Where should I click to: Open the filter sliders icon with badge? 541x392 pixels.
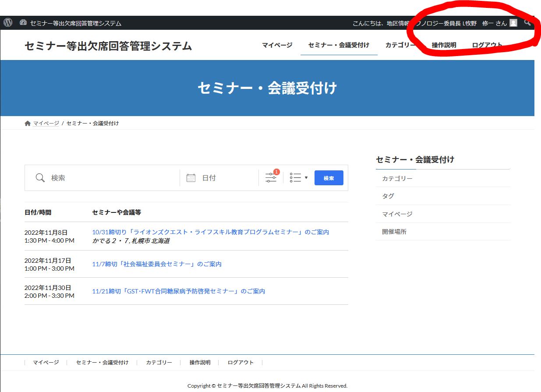(271, 177)
